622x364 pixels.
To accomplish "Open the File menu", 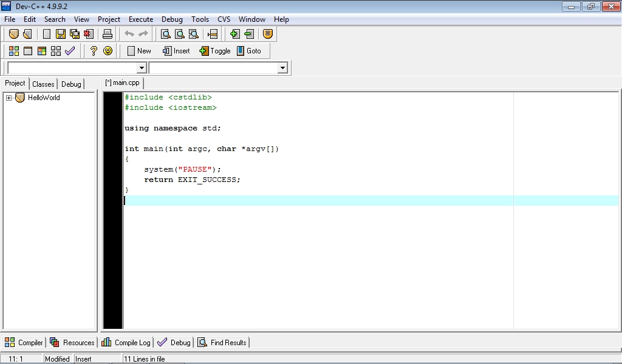I will pyautogui.click(x=10, y=19).
